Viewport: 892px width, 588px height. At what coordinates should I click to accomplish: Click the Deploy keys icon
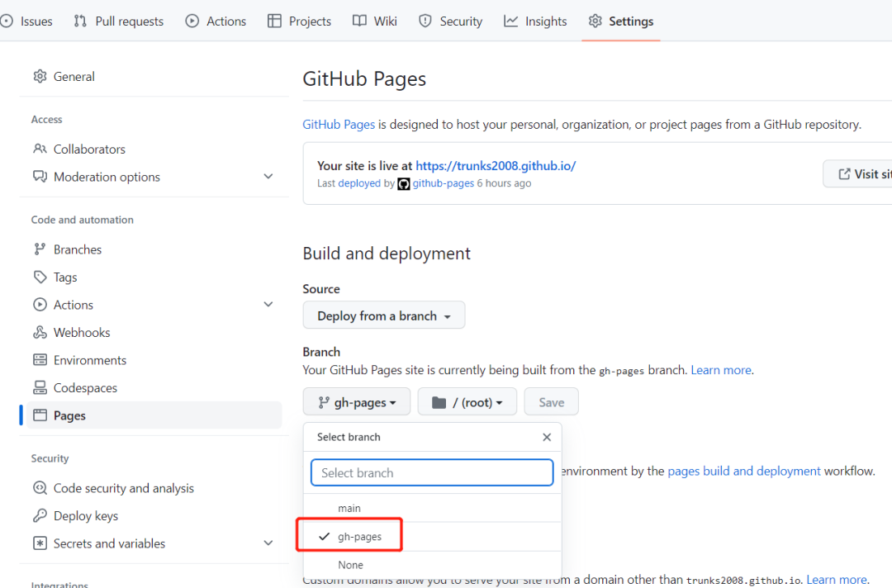coord(40,515)
